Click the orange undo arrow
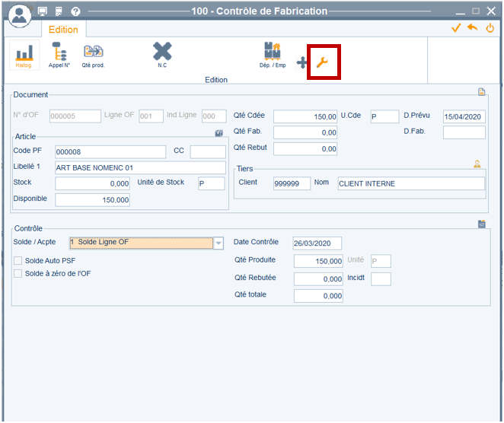 click(473, 27)
